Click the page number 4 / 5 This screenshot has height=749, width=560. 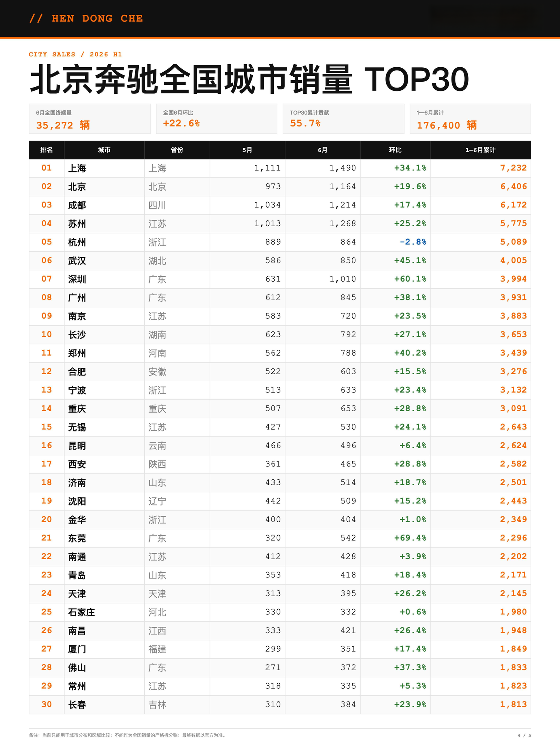click(x=524, y=735)
